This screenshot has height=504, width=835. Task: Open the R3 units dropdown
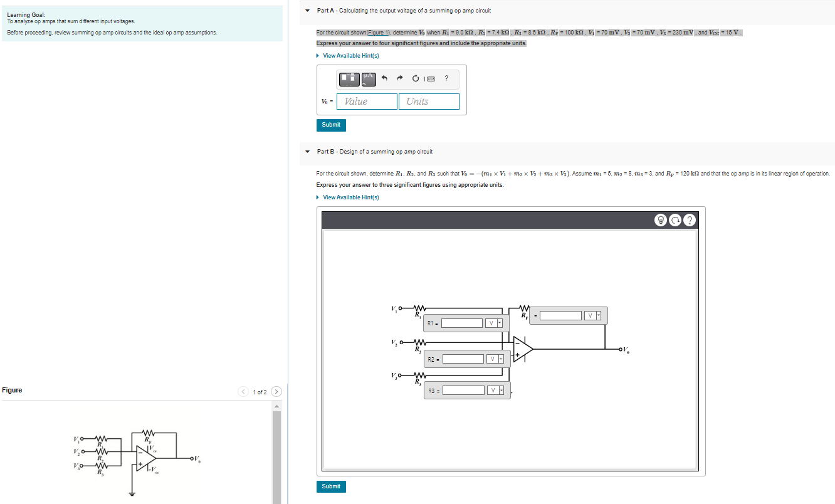[495, 391]
